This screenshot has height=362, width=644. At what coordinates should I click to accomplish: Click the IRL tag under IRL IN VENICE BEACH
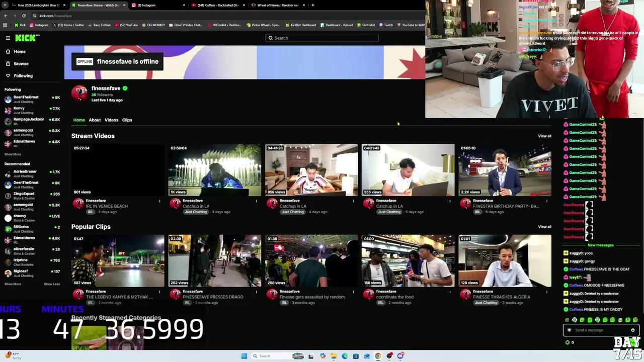pos(91,212)
